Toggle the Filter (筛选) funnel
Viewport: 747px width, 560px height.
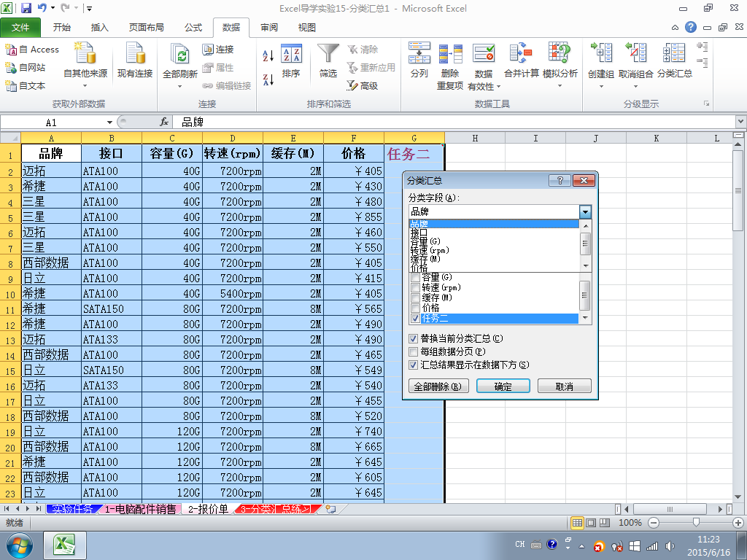[328, 61]
